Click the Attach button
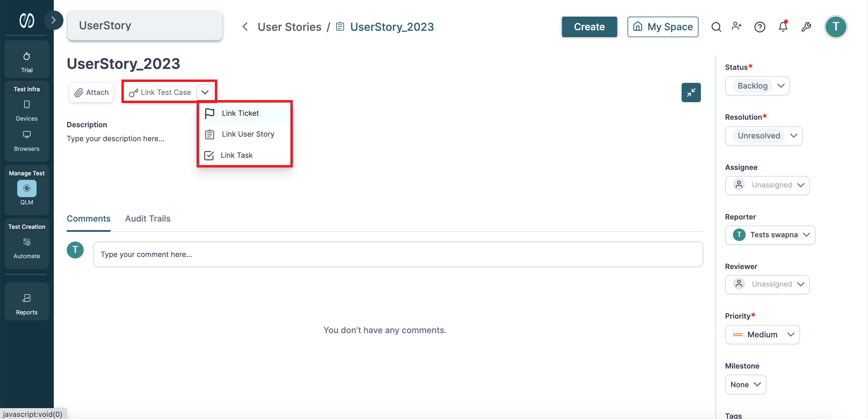Image resolution: width=868 pixels, height=419 pixels. 91,93
